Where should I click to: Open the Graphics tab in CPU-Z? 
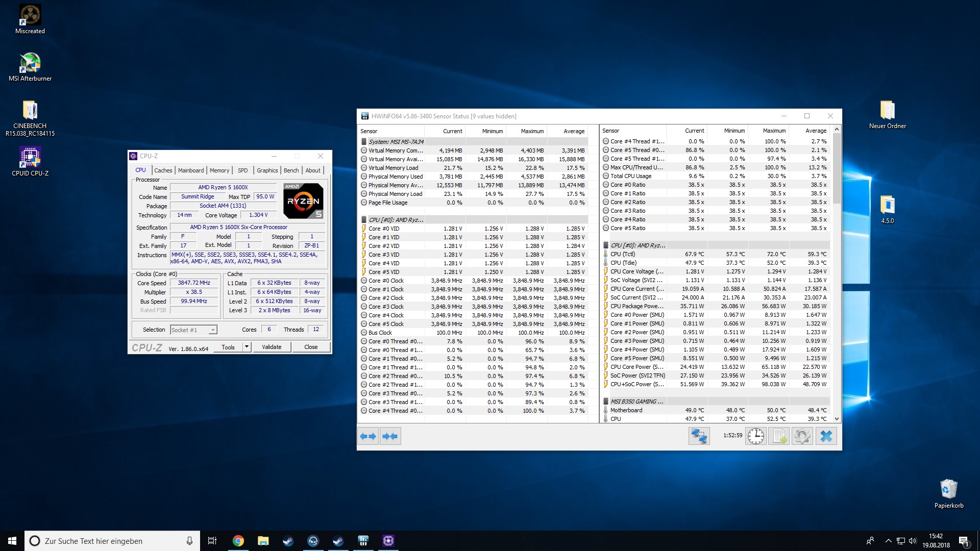[267, 170]
